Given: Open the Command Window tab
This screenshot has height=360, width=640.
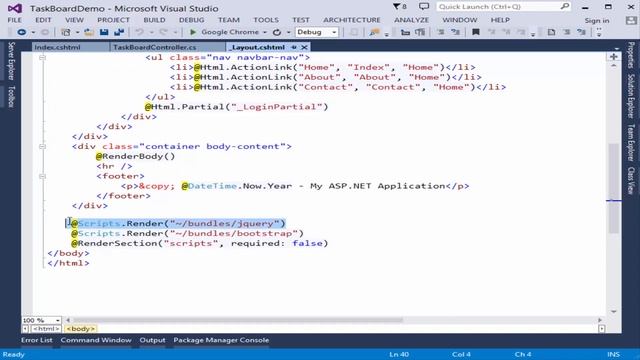Looking at the screenshot, I should tap(96, 340).
